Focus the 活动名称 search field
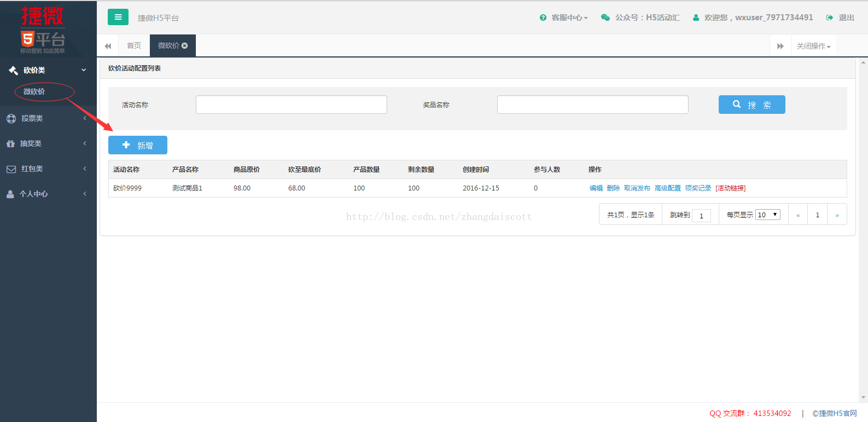The image size is (868, 422). pos(292,105)
